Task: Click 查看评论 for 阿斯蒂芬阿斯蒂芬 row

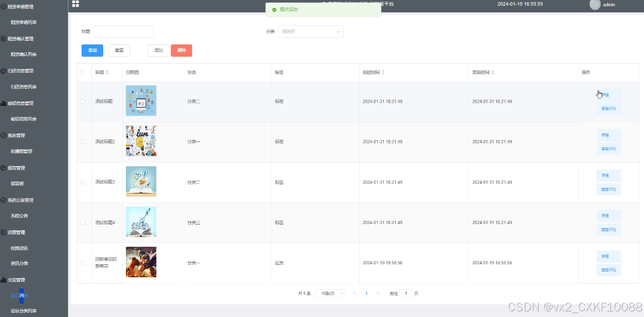Action: coord(608,270)
